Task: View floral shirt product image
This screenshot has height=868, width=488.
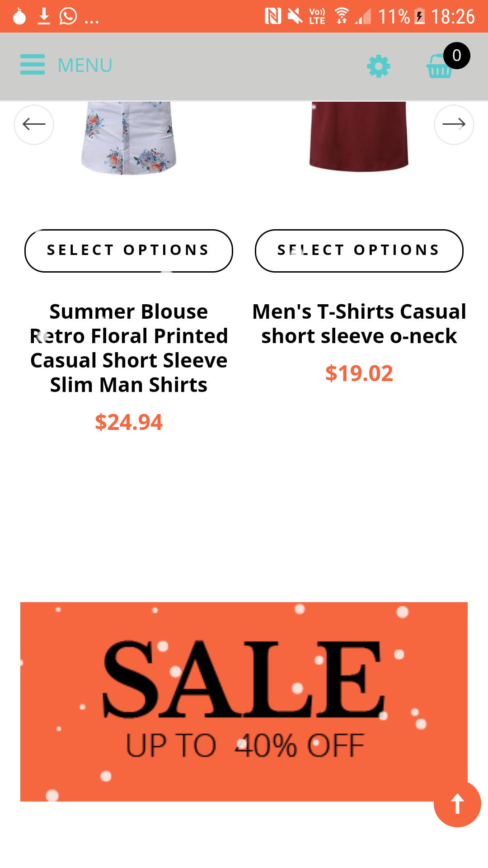Action: pyautogui.click(x=129, y=138)
